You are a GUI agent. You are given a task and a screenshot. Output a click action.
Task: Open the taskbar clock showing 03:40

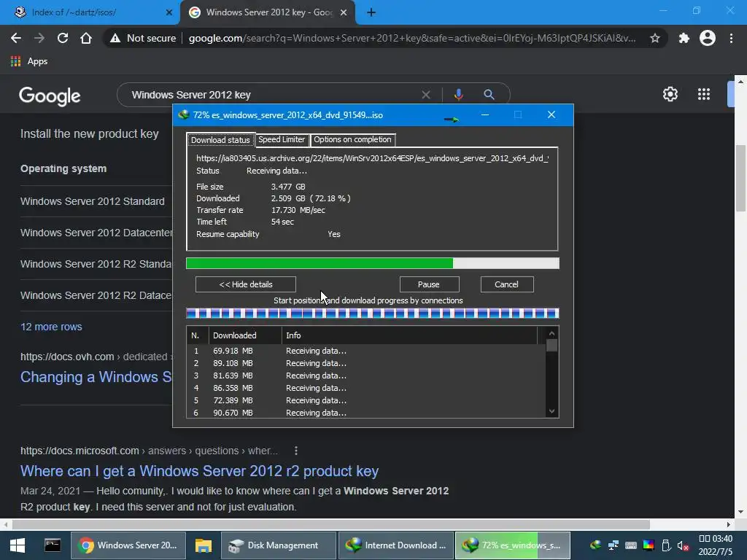click(715, 545)
